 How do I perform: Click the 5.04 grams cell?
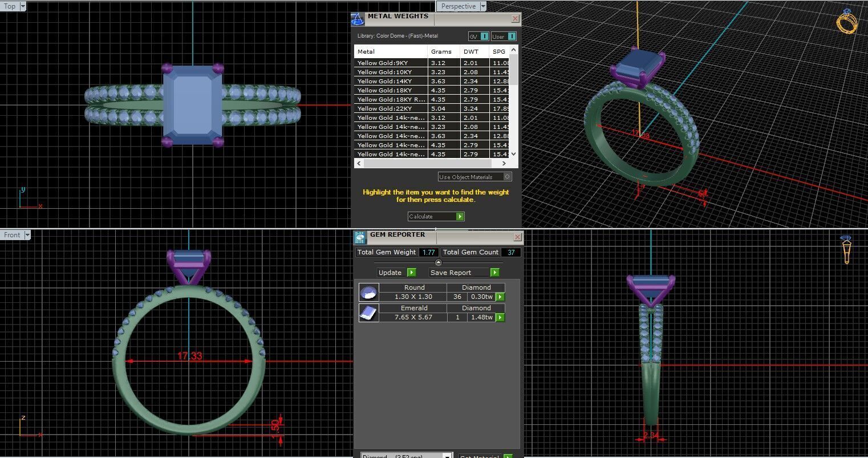tap(444, 108)
